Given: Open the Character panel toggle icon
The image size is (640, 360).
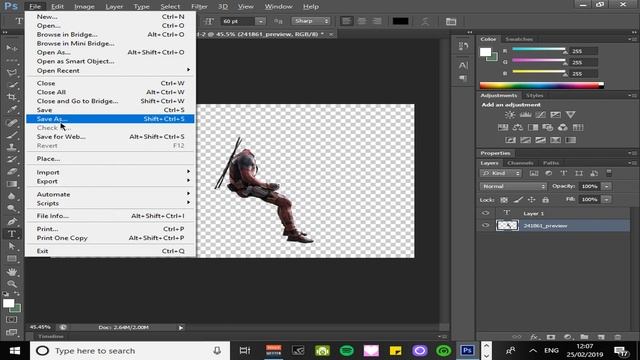Looking at the screenshot, I should point(451,21).
